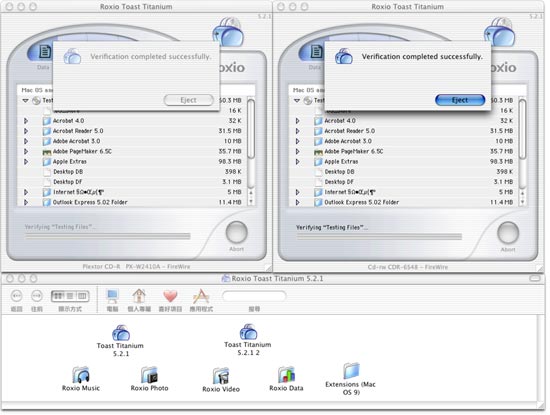Select the Toast Titanium 5.2.1 2 app icon
Image resolution: width=550 pixels, height=415 pixels.
click(x=248, y=332)
